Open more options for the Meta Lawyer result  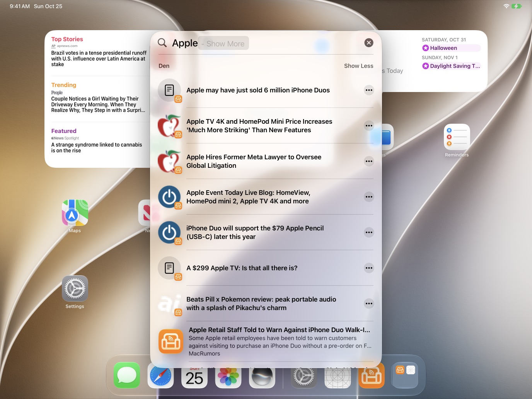point(369,161)
